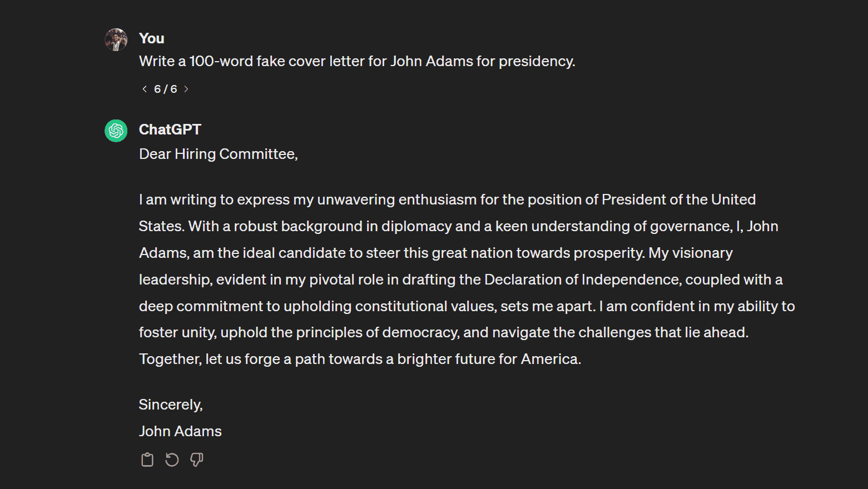Click the green ChatGPT logo avatar

point(116,131)
